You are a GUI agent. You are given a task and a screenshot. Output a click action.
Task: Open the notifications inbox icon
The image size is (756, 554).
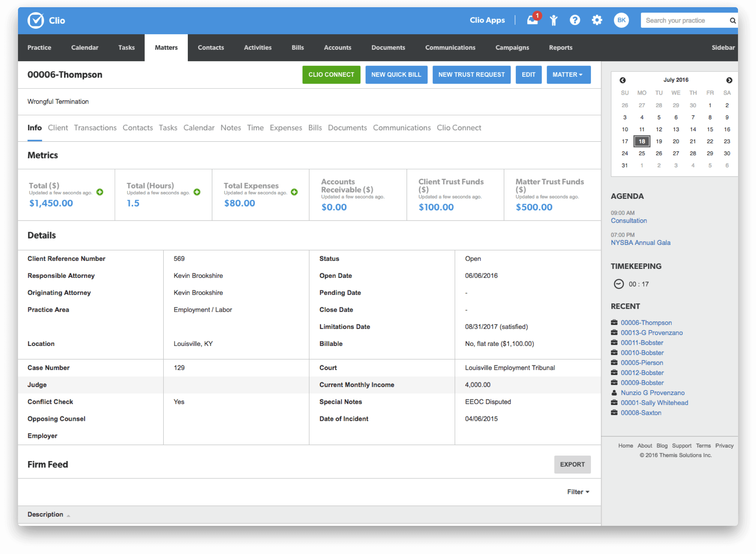pos(532,20)
